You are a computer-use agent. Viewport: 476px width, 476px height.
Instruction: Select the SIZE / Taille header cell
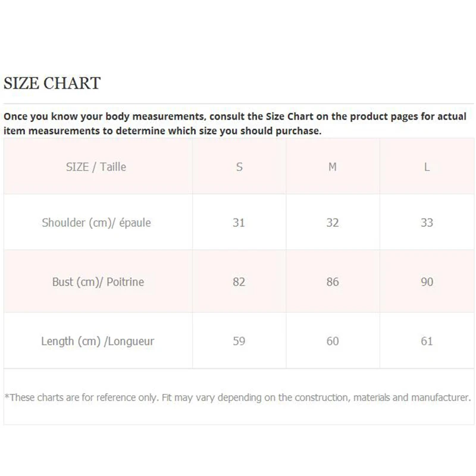(x=96, y=167)
